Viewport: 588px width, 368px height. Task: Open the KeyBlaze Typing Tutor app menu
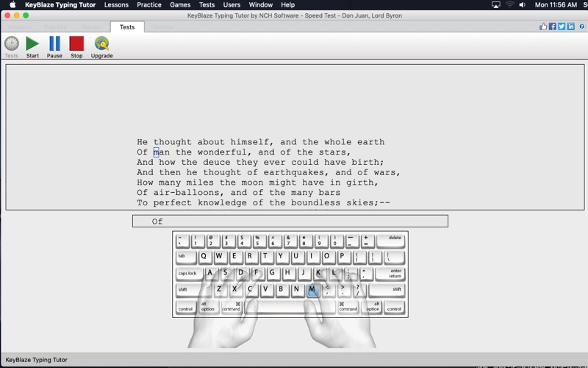tap(60, 5)
